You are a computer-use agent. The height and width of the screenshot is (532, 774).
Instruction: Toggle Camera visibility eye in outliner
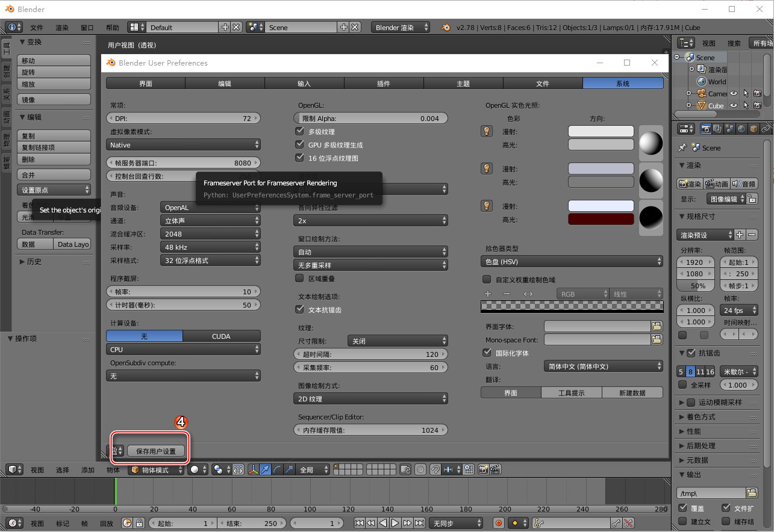pyautogui.click(x=734, y=93)
